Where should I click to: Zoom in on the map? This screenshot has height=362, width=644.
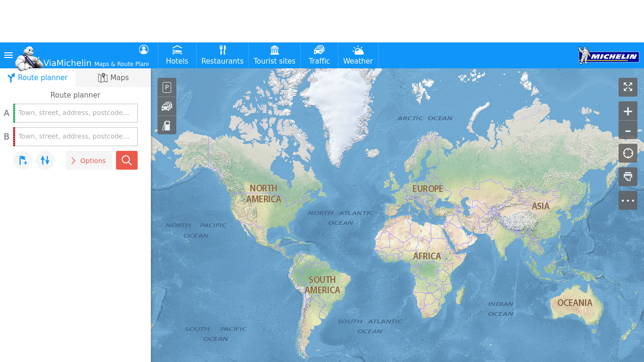pyautogui.click(x=627, y=111)
